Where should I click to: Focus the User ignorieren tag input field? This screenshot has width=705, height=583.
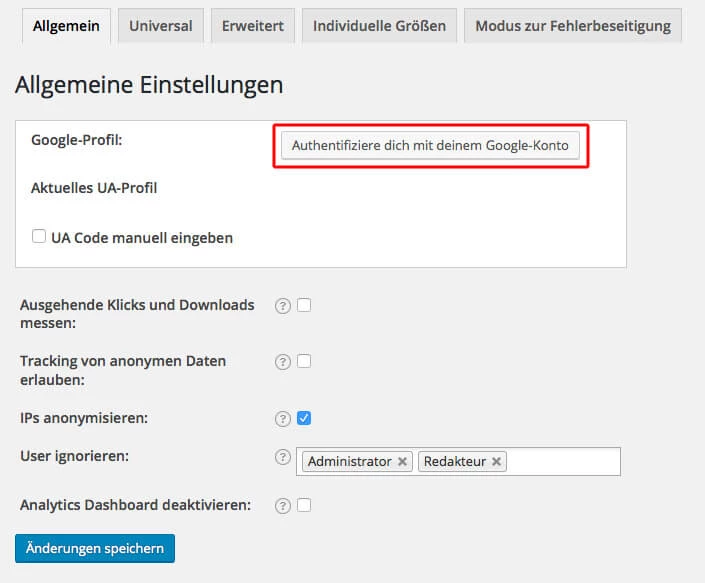click(x=562, y=462)
